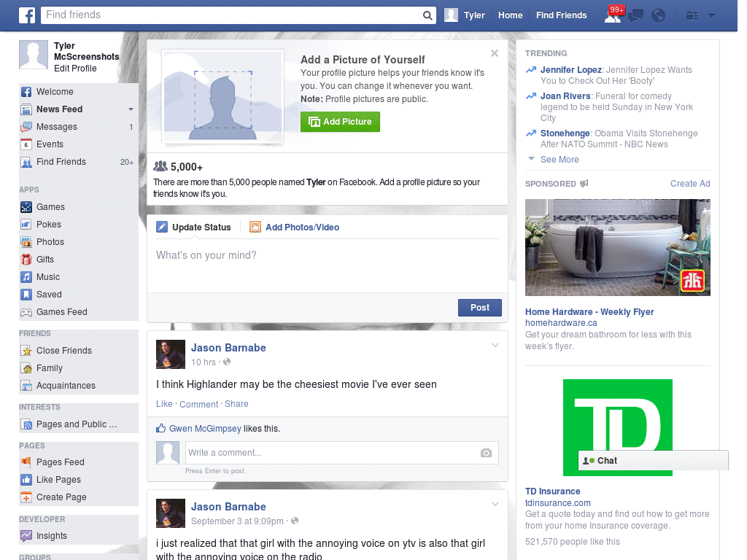Open Joan Rivers trending topic
747x560 pixels.
coord(565,96)
